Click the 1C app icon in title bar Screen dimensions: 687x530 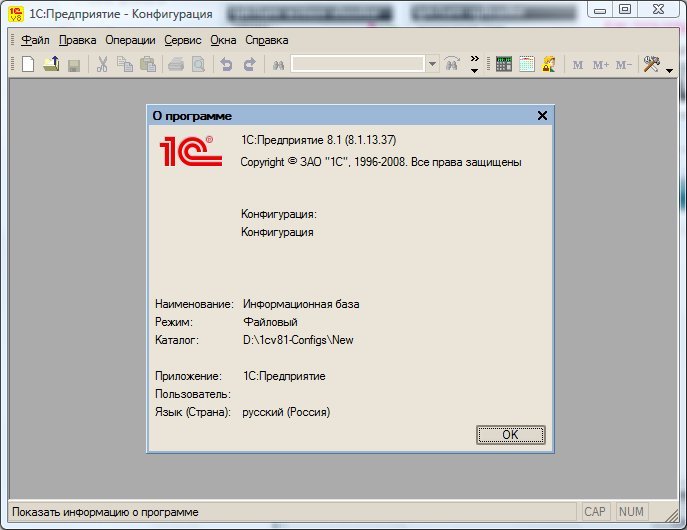point(16,14)
